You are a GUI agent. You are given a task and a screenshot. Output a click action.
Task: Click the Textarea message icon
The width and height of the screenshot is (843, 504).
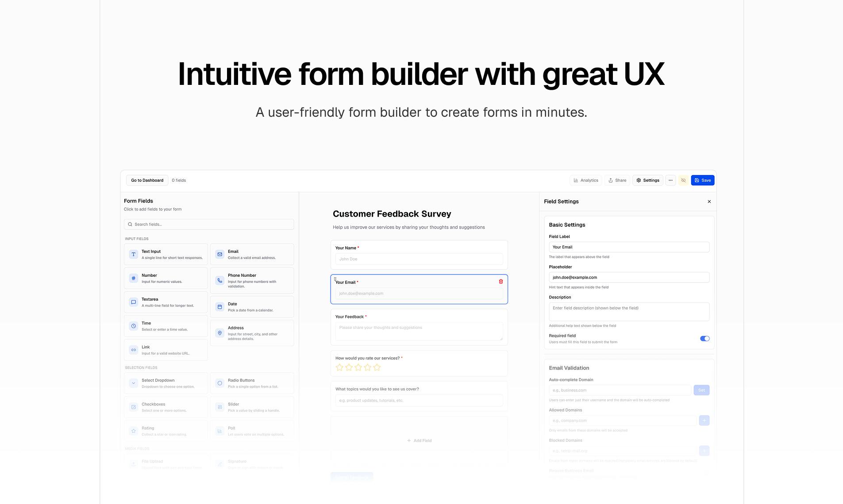click(x=133, y=302)
